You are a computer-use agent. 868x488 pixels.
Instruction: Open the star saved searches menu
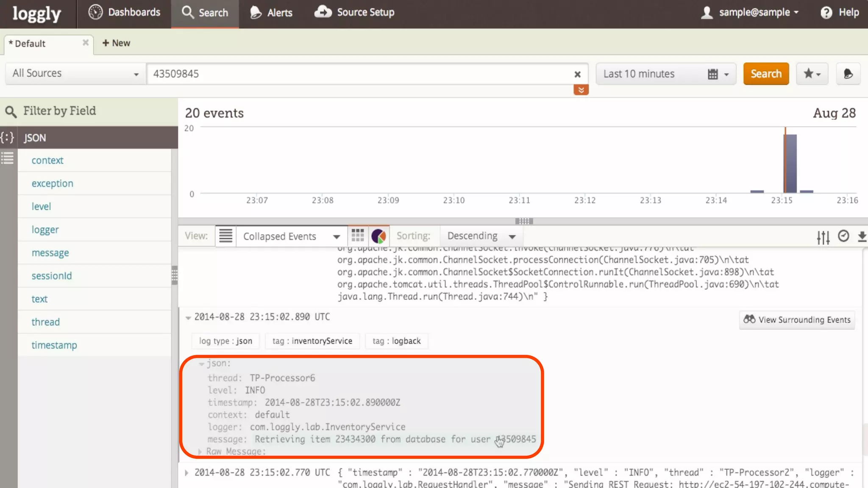pyautogui.click(x=812, y=74)
